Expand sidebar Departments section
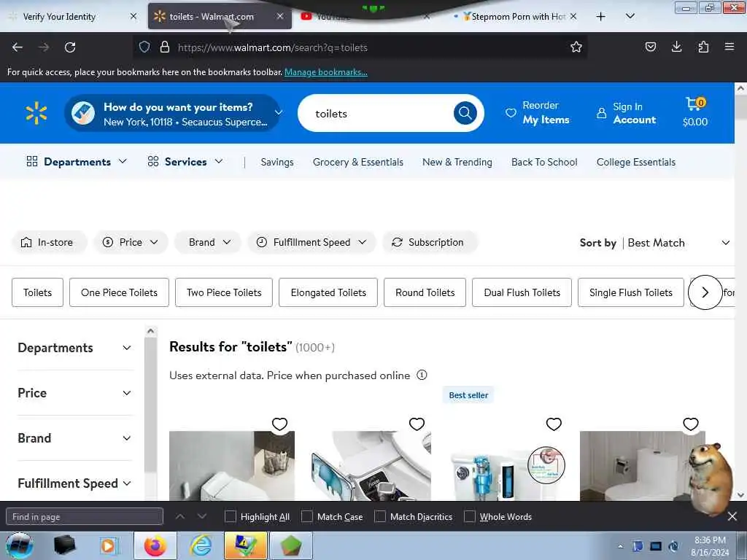The height and width of the screenshot is (560, 747). [x=74, y=348]
